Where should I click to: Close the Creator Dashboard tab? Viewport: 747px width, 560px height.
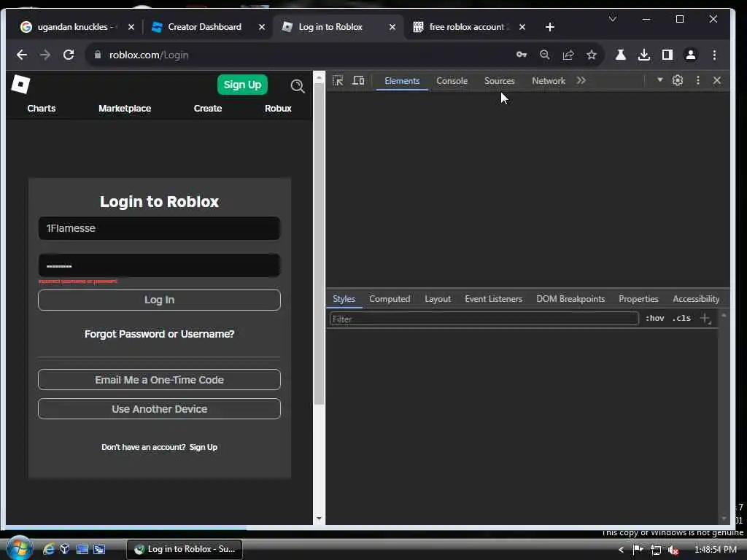262,27
